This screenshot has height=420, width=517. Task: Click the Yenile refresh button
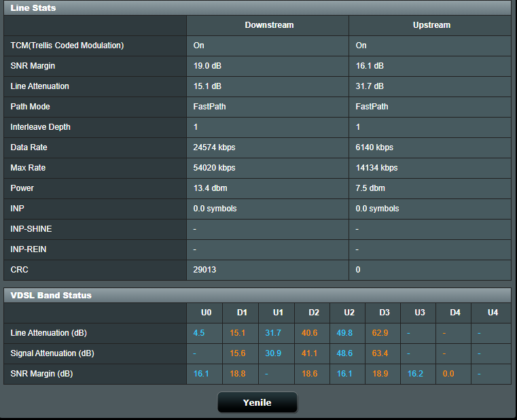257,402
